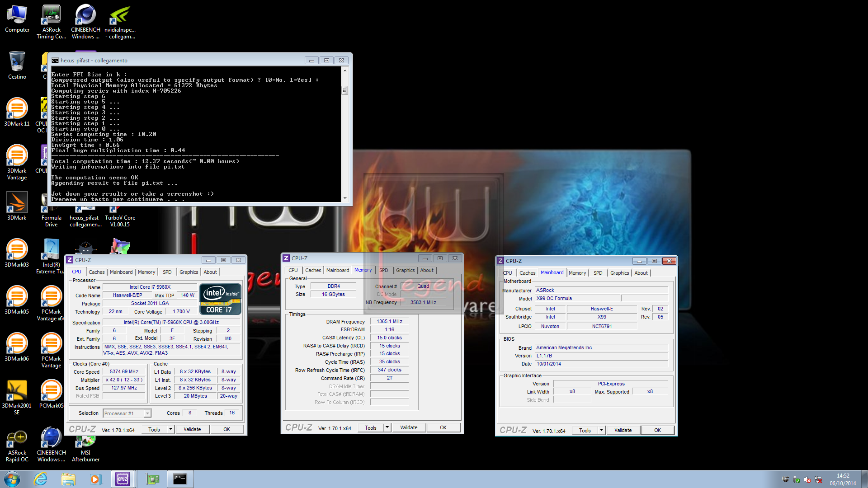Click the Core Speed value 5374.69 MHz
This screenshot has width=868, height=488.
pos(124,371)
